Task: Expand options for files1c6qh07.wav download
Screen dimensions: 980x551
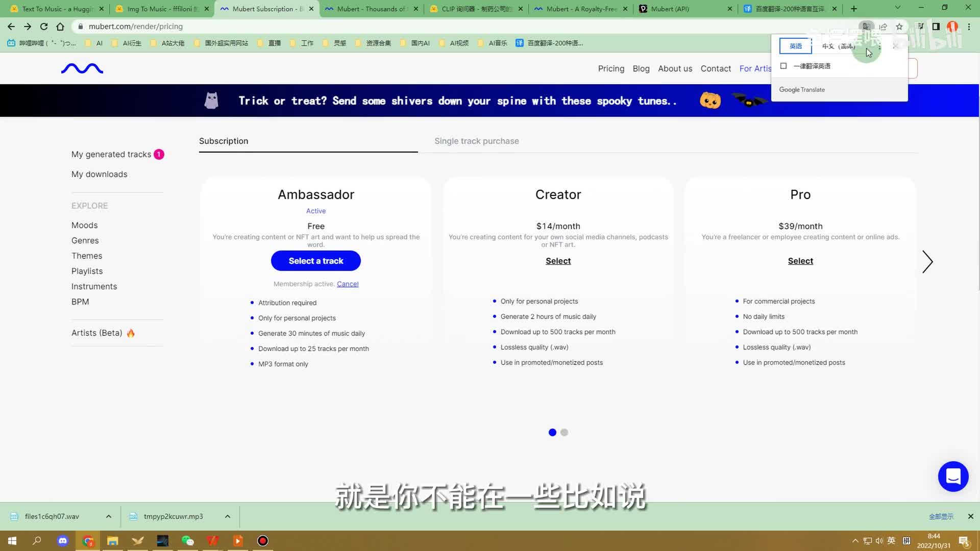Action: (109, 516)
